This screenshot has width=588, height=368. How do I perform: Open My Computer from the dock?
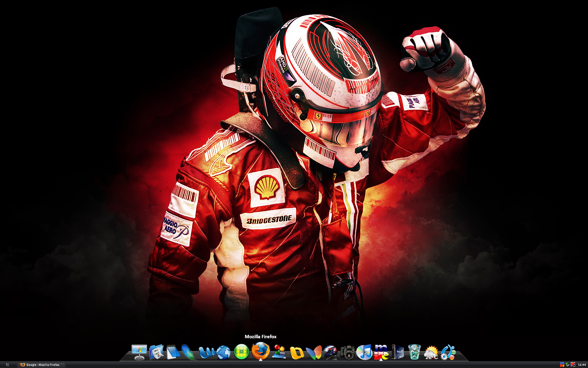[139, 352]
